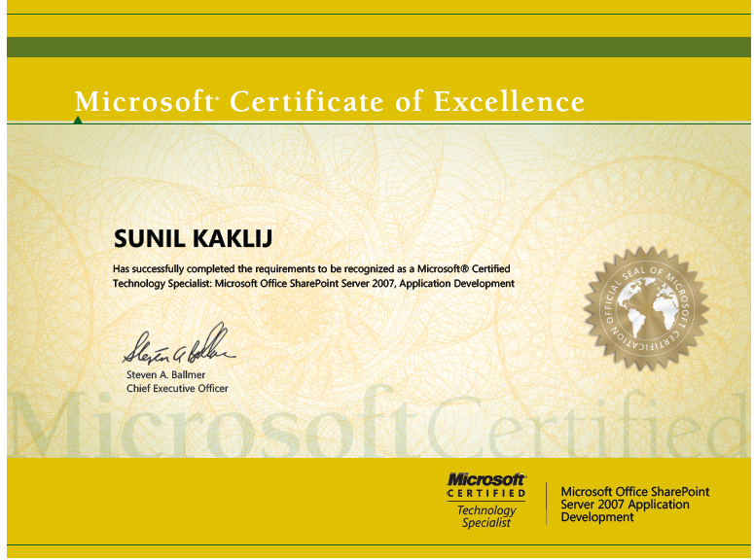The image size is (754, 560).
Task: Click the line starting 'Has successfully completed the requirements'
Action: pyautogui.click(x=311, y=268)
